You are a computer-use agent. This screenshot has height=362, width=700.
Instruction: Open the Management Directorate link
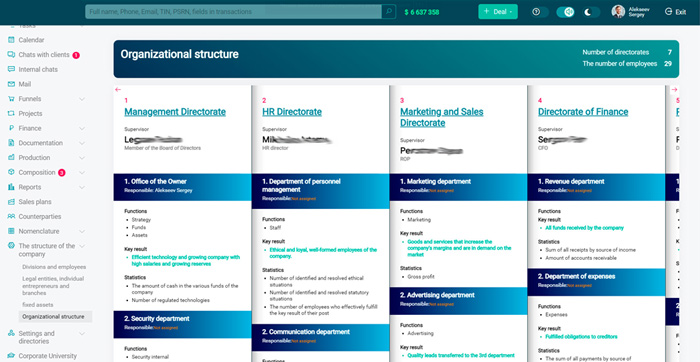point(175,112)
